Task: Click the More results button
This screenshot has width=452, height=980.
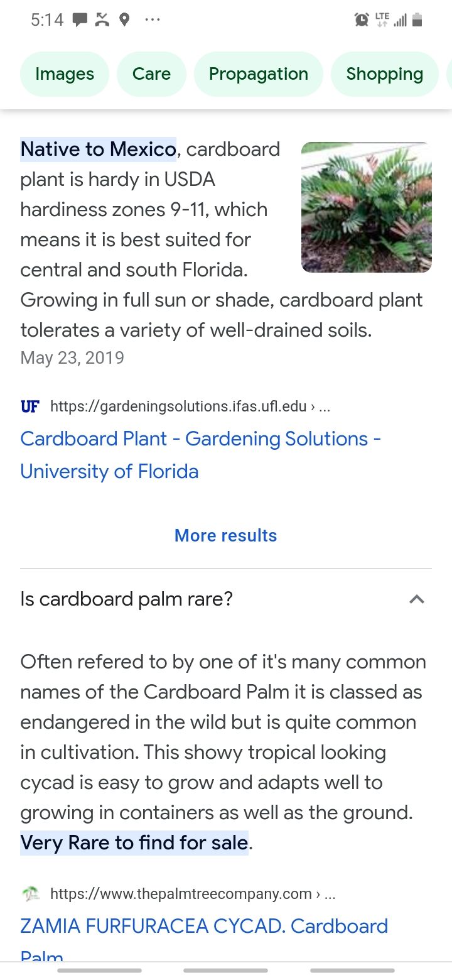Action: [x=225, y=535]
